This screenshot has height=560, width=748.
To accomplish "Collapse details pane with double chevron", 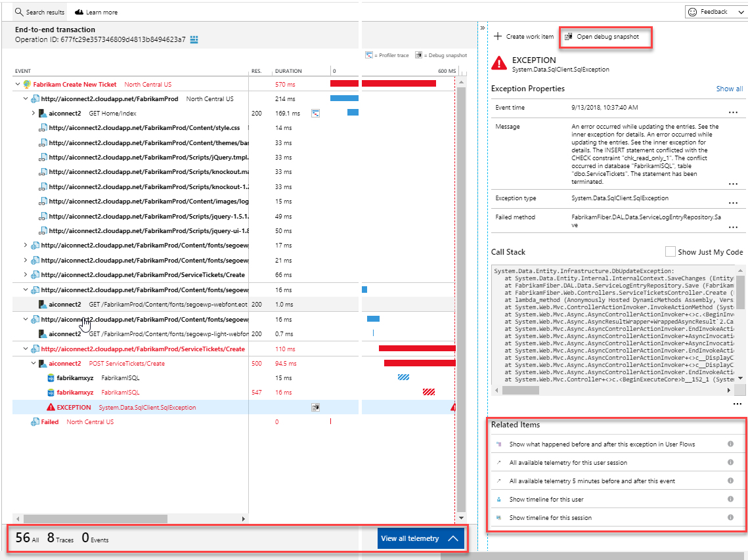I will point(483,28).
